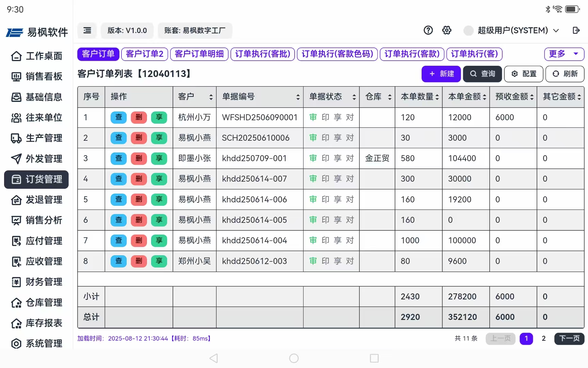Click the 对 reconcile icon for khdd250612-003
Viewport: 588px width, 368px height.
[350, 261]
